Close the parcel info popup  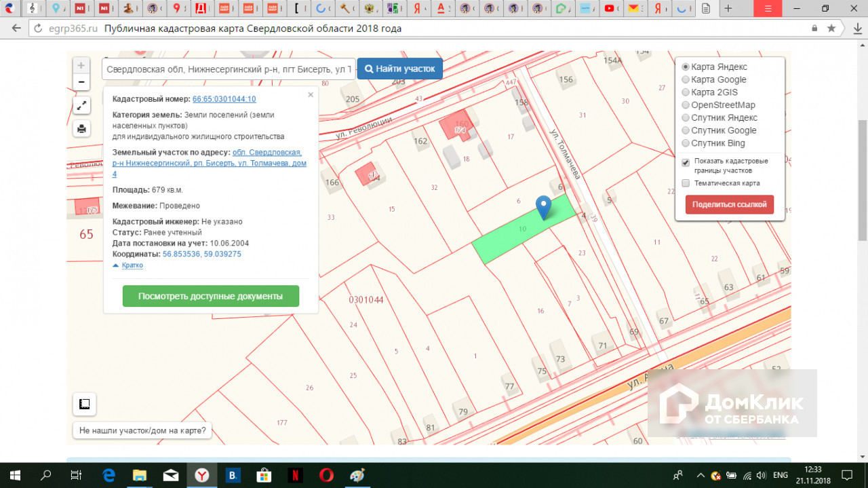[311, 95]
